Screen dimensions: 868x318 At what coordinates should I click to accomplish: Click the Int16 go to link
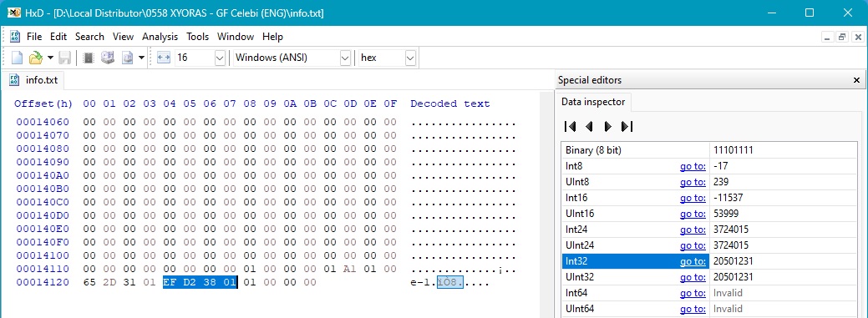point(693,198)
